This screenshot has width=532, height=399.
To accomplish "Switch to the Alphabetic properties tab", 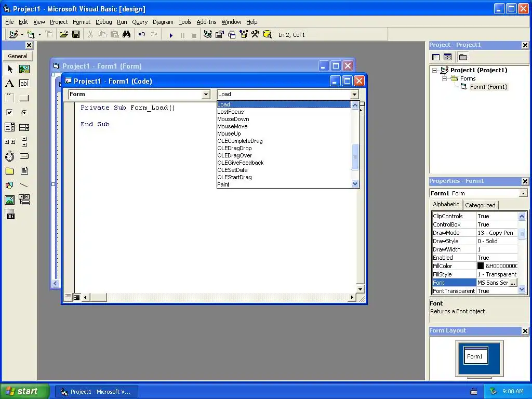I will [446, 204].
